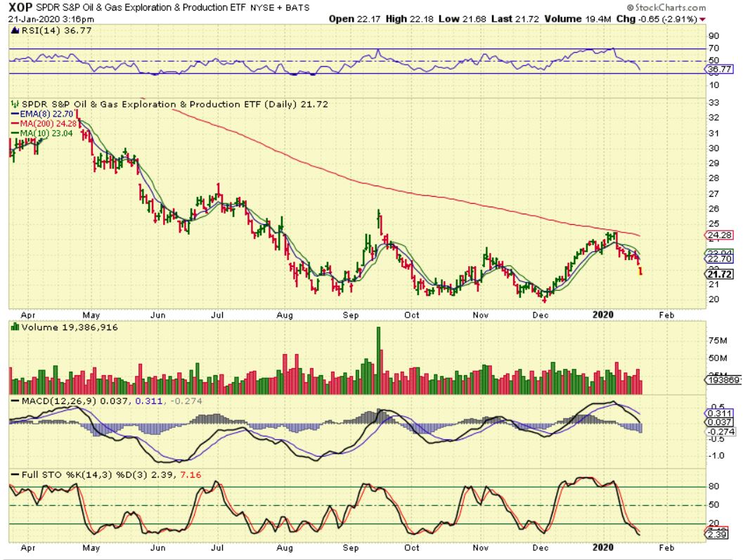Click the 21-Jan-2020 3:16pm timestamp
This screenshot has width=743, height=560.
tap(51, 20)
